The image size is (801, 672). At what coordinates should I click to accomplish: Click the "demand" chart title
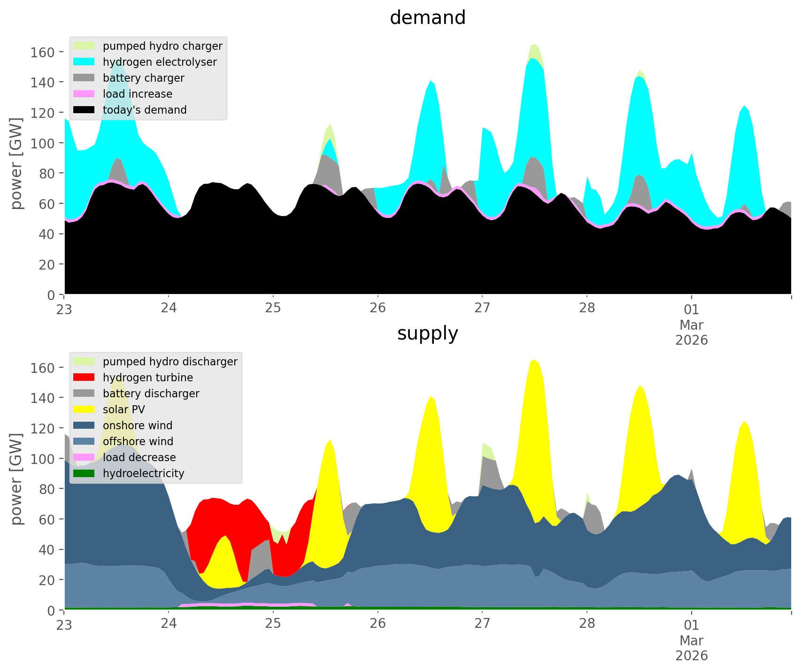[427, 18]
